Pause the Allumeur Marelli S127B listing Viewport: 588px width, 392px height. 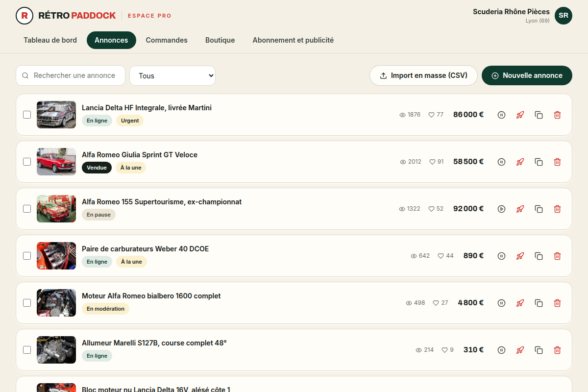click(501, 350)
